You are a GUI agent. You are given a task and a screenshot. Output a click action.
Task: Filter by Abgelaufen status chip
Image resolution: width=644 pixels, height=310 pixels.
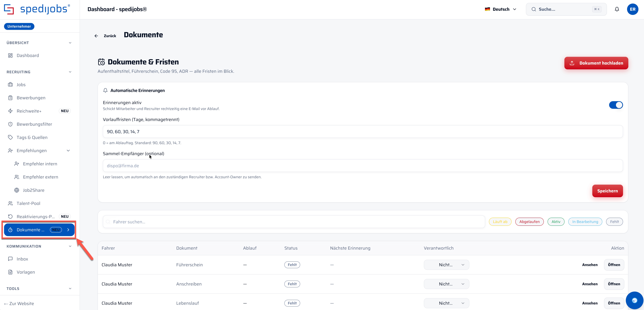click(529, 222)
